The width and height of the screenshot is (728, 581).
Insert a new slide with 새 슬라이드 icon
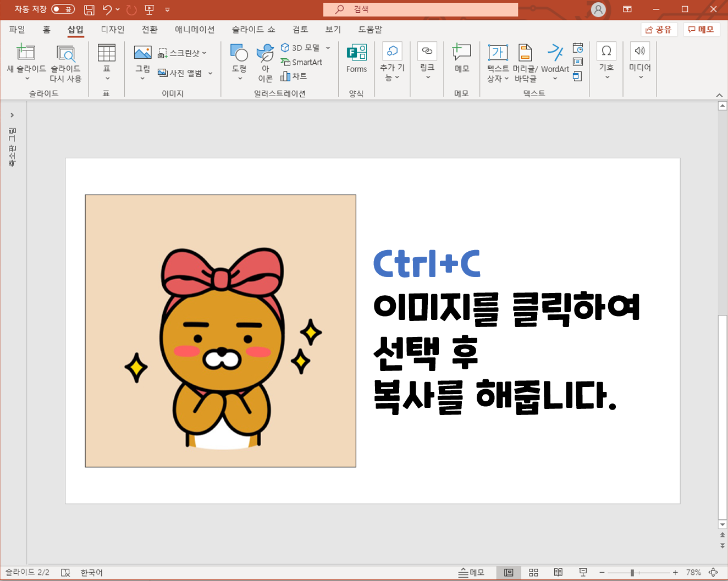26,52
